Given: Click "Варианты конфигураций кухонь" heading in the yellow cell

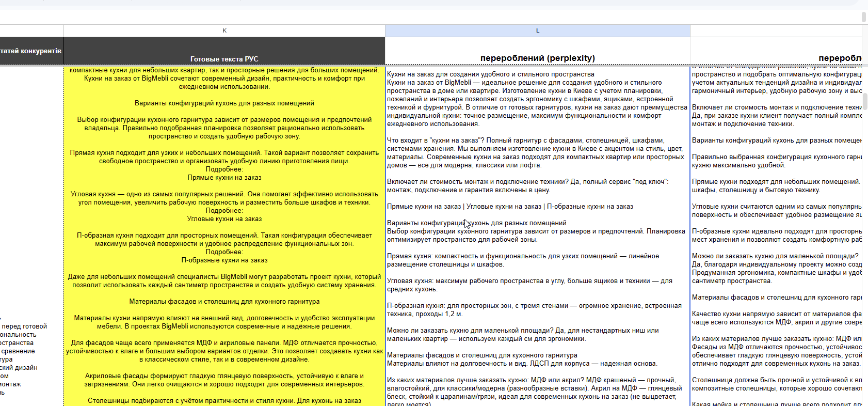Looking at the screenshot, I should point(224,103).
